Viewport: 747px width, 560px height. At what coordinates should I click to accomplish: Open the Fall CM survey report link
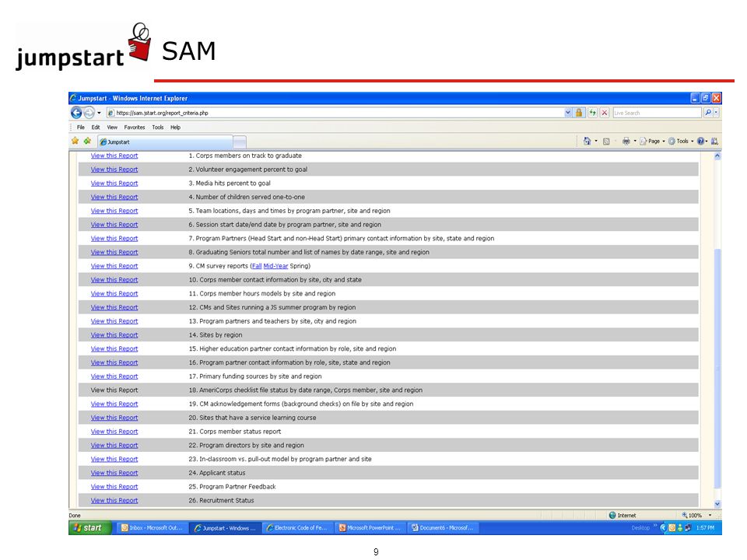click(x=257, y=266)
